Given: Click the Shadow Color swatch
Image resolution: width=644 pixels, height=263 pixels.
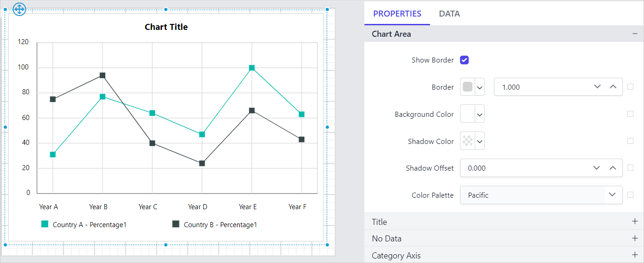Looking at the screenshot, I should click(x=467, y=141).
